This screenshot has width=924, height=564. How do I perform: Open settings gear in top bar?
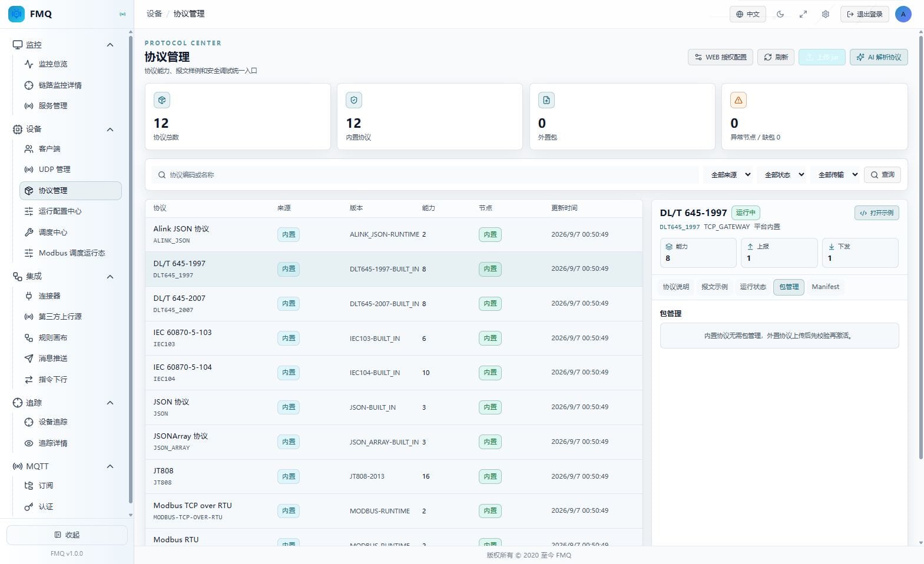pyautogui.click(x=826, y=14)
